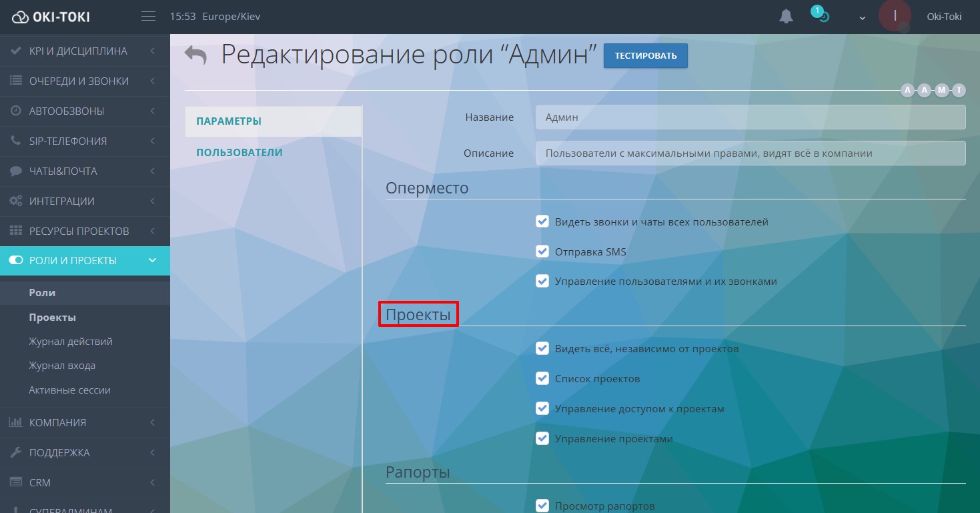Switch to the ПАРАМЕТРЫ tab
Viewport: 980px width, 513px height.
tap(274, 121)
